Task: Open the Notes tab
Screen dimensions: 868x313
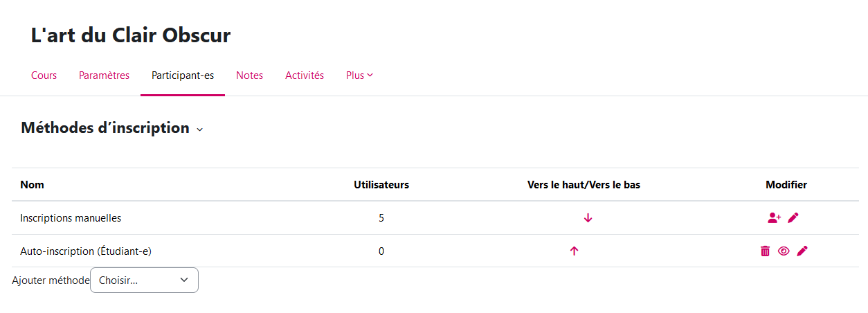Action: pyautogui.click(x=249, y=75)
